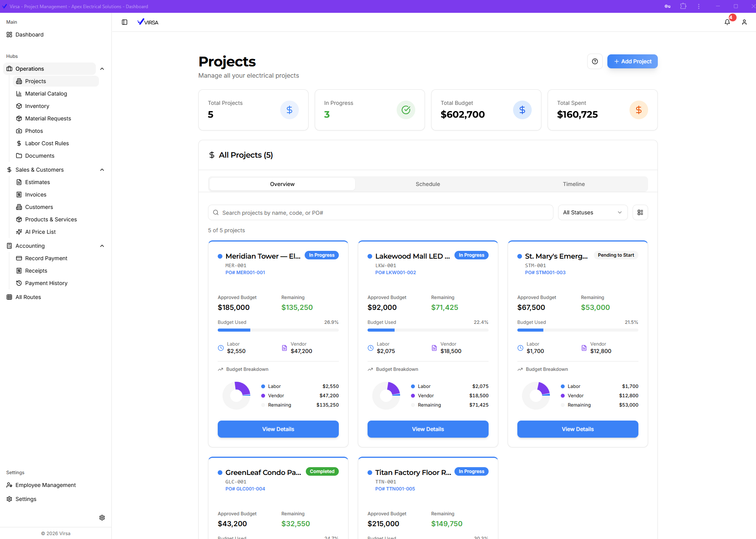Collapse Sales & Customers section

pos(102,170)
